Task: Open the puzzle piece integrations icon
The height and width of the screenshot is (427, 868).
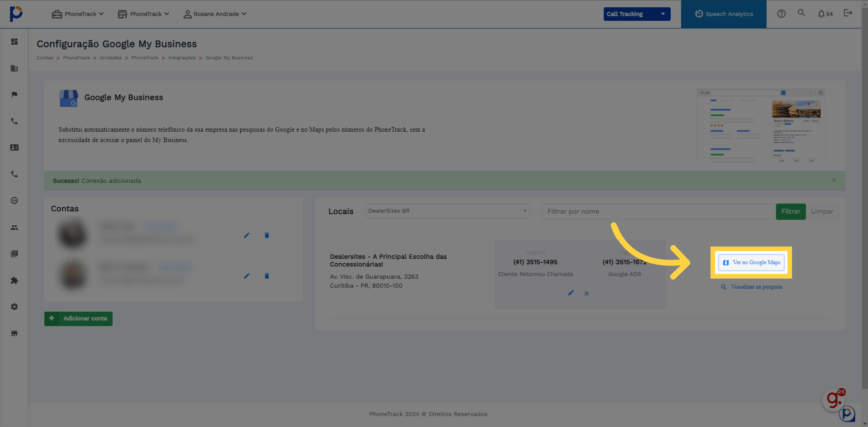Action: [x=14, y=280]
